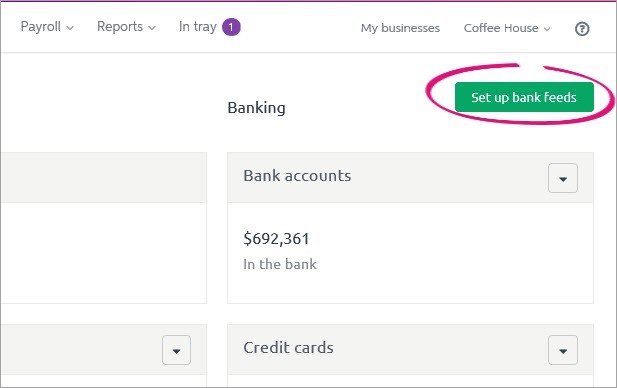Click the chevron beside Reports
This screenshot has height=388, width=617.
point(152,28)
